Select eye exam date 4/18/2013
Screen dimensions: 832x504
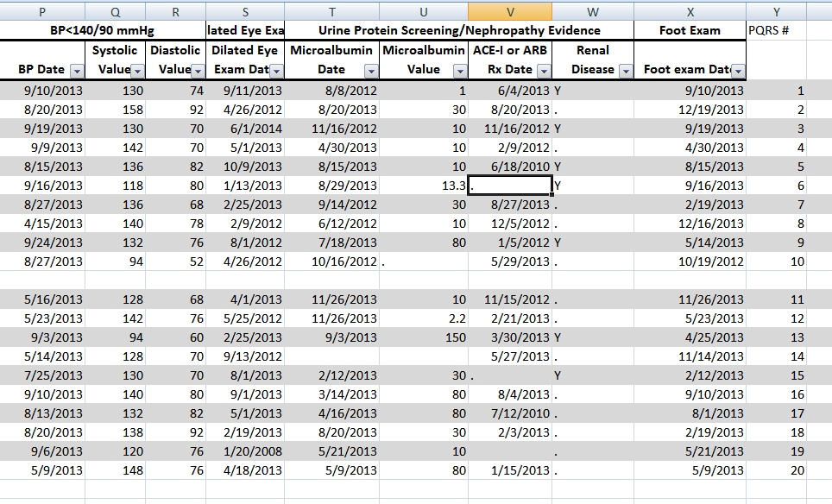click(245, 470)
